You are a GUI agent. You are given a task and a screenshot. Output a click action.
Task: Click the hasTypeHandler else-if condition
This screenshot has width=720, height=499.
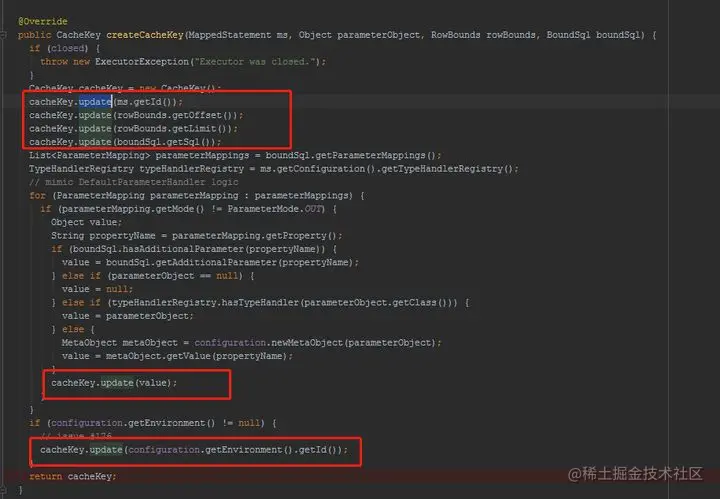tap(260, 303)
